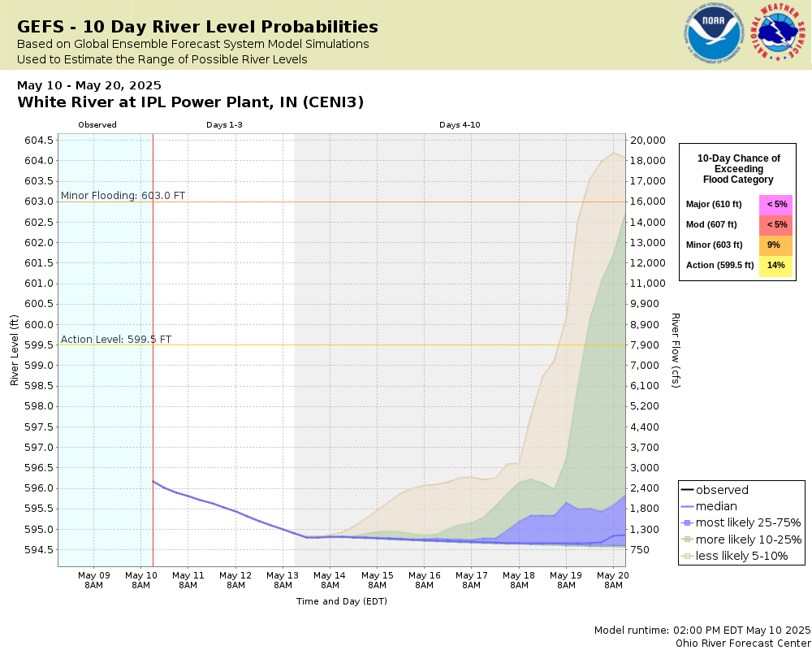Click the Ohio River Forecast Center text
The height and width of the screenshot is (650, 812).
click(743, 643)
